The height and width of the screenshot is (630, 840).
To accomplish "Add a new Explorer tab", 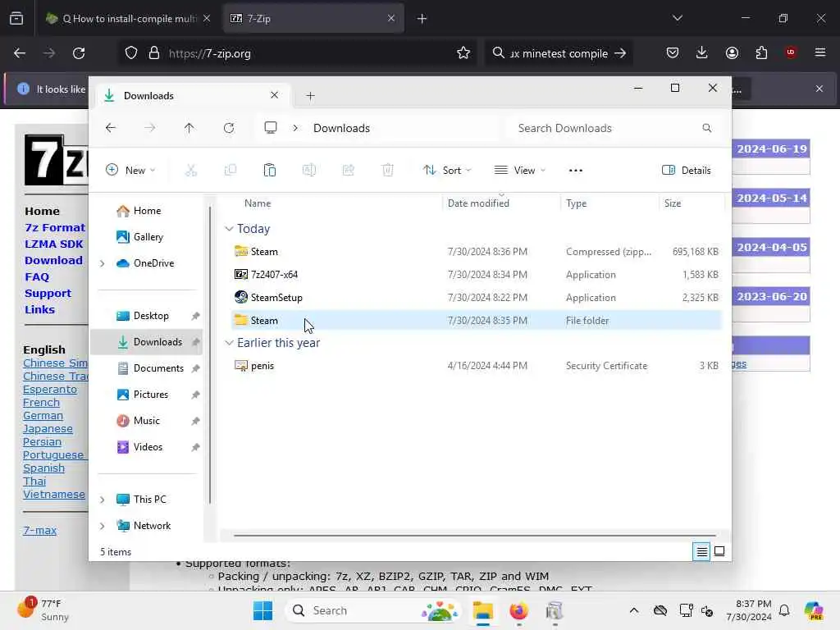I will click(x=310, y=96).
